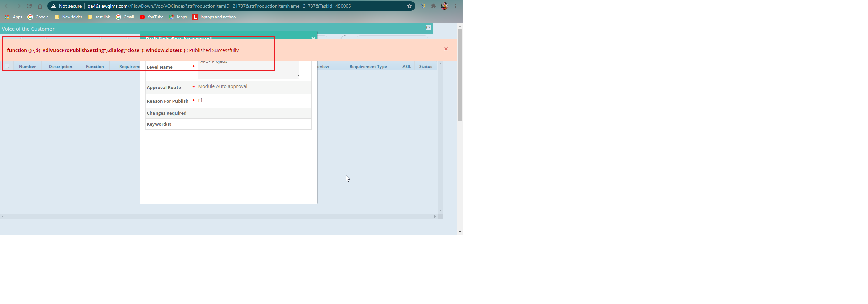This screenshot has height=304, width=868.
Task: Click the Status column header
Action: tap(426, 67)
